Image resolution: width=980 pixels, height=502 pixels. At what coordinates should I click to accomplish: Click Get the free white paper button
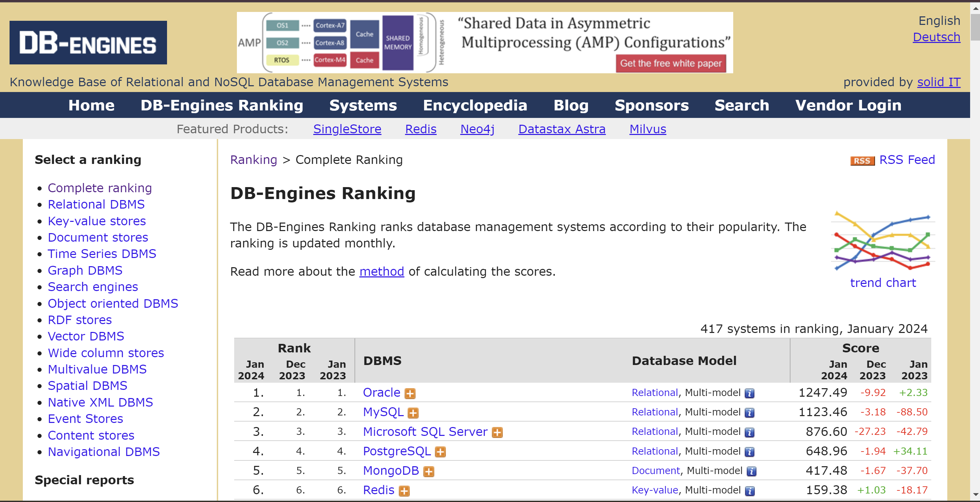(x=671, y=63)
